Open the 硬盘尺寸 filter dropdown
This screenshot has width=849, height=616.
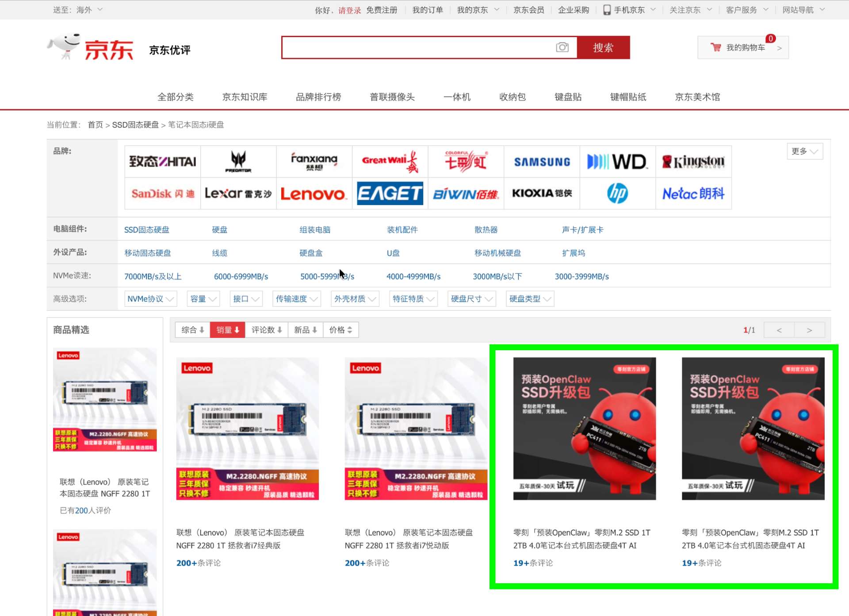pyautogui.click(x=472, y=299)
